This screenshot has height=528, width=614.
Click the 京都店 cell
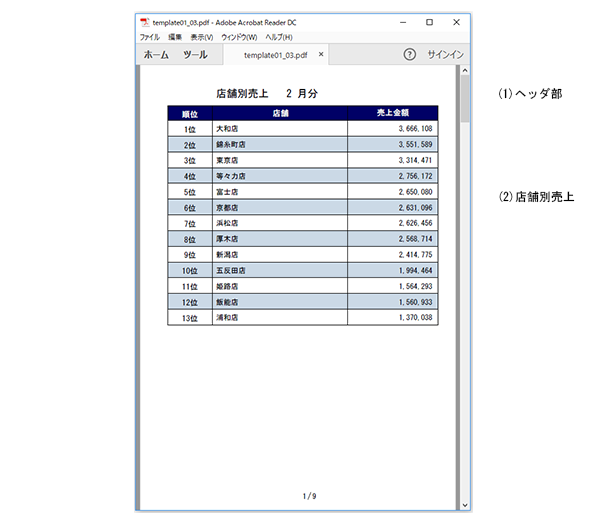pos(280,208)
